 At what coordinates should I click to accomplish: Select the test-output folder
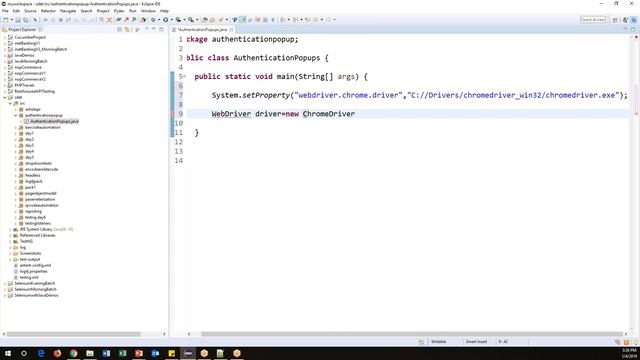[30, 259]
